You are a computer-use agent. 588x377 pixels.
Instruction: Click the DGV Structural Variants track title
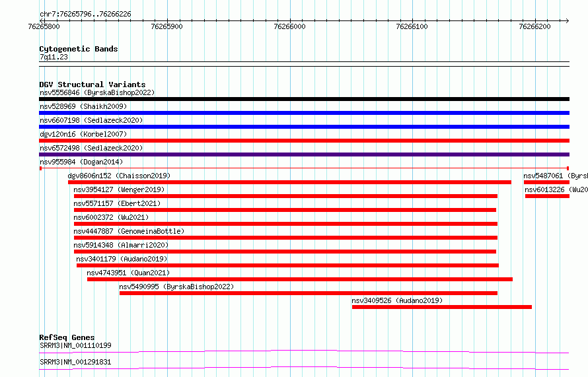[x=92, y=85]
